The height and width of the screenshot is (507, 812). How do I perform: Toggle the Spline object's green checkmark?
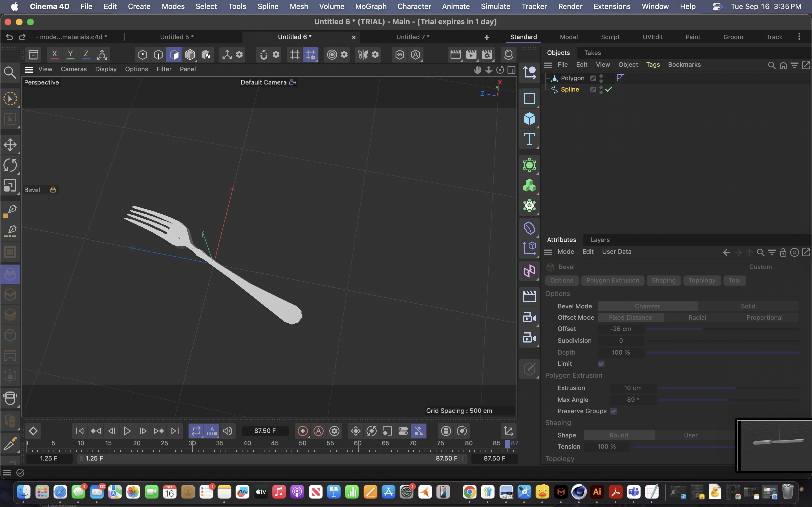point(609,90)
